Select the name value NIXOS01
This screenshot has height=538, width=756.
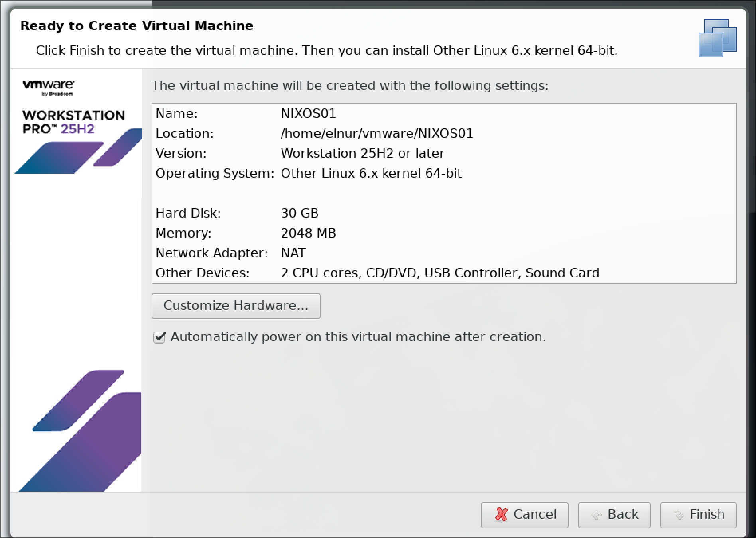tap(308, 114)
